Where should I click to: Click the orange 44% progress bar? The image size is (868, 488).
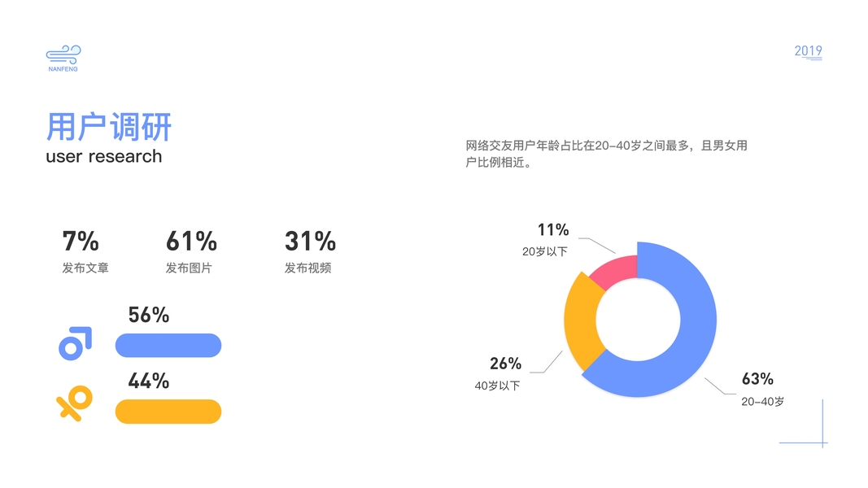168,412
